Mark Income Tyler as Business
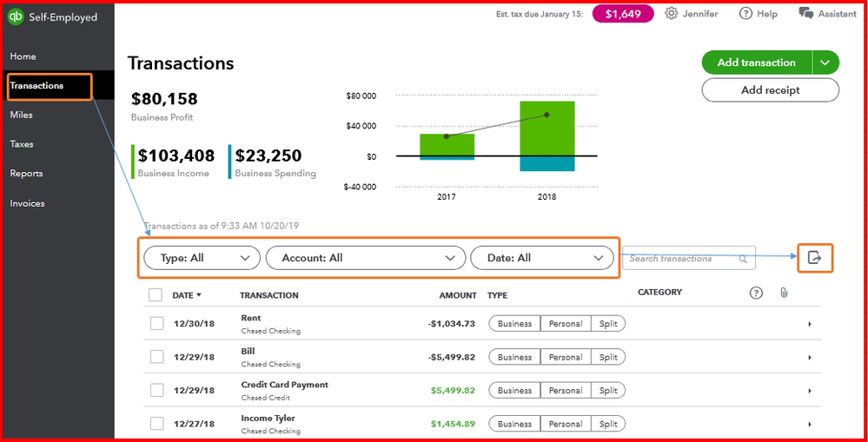868x442 pixels. point(514,425)
